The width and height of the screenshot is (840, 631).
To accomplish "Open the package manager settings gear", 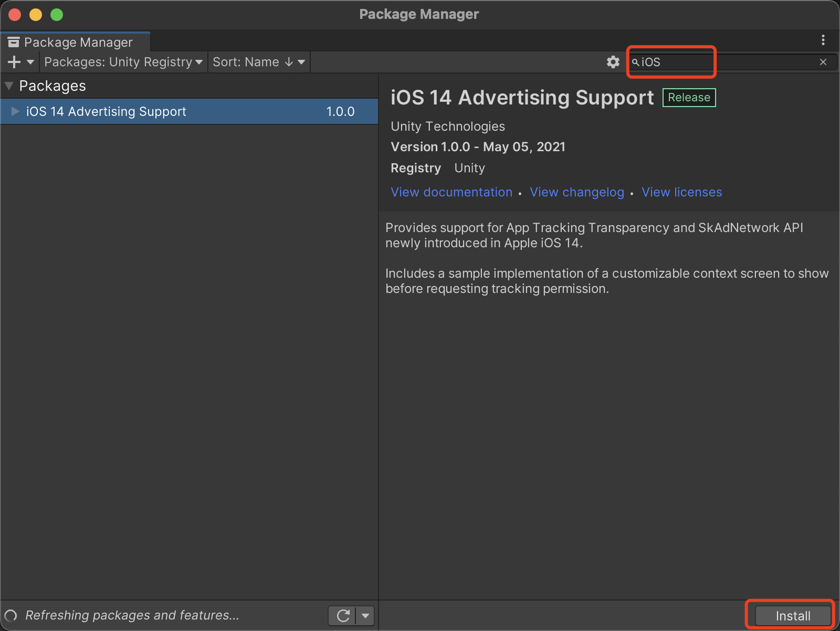I will click(613, 62).
